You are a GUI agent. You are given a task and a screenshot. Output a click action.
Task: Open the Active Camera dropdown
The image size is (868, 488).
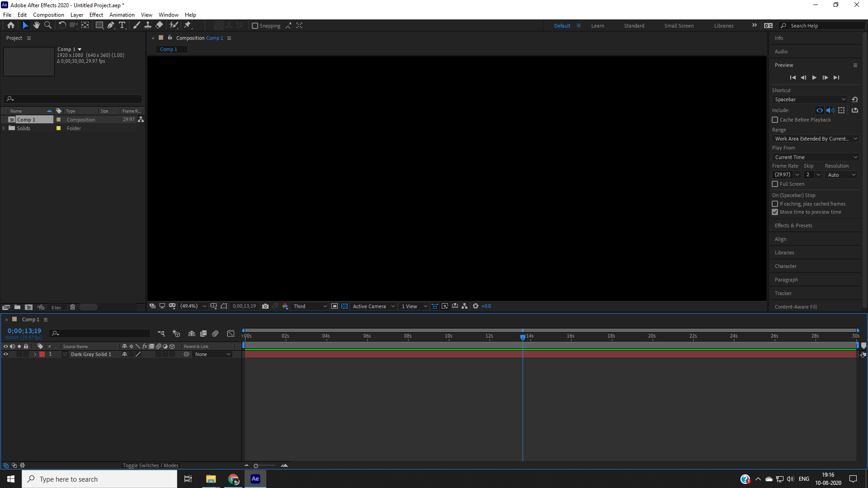[x=373, y=306]
